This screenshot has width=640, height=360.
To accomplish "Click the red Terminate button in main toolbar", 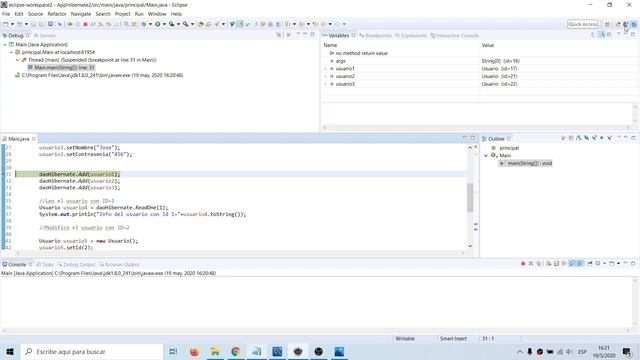I will tap(85, 24).
